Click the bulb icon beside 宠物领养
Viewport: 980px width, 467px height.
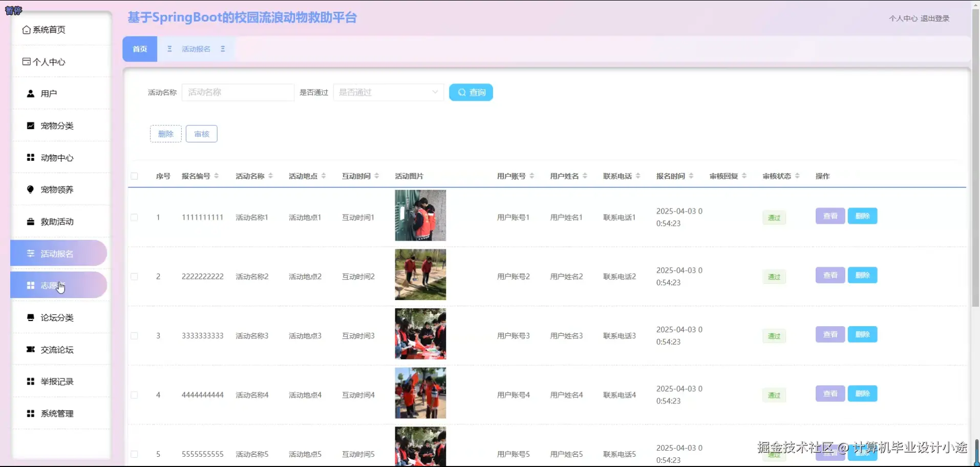click(31, 189)
